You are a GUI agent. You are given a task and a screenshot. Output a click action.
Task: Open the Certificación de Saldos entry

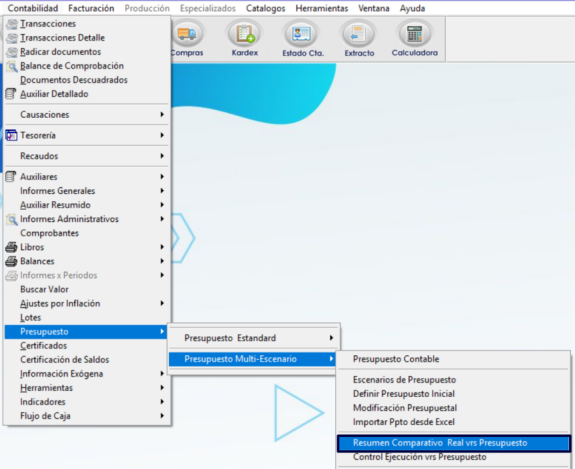click(65, 359)
